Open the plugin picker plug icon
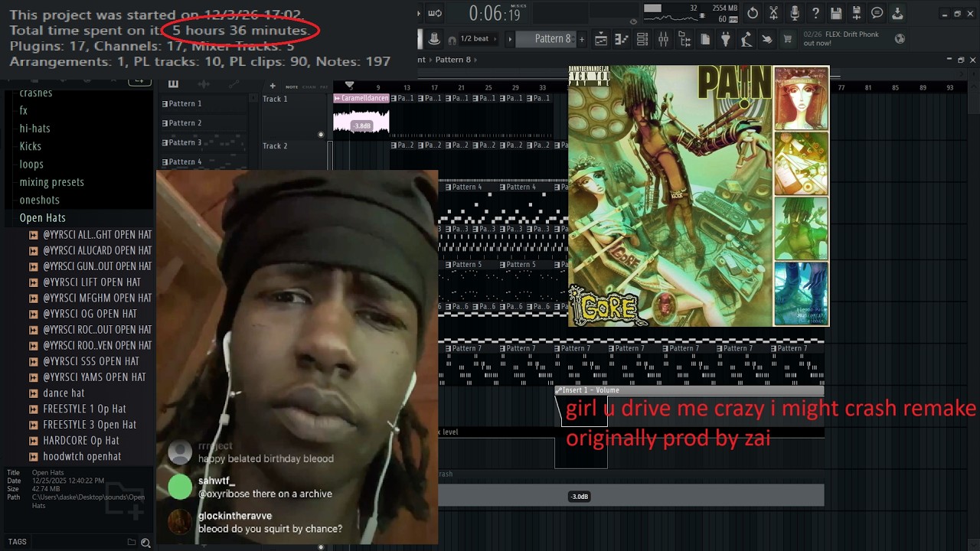This screenshot has height=551, width=980. pos(726,39)
